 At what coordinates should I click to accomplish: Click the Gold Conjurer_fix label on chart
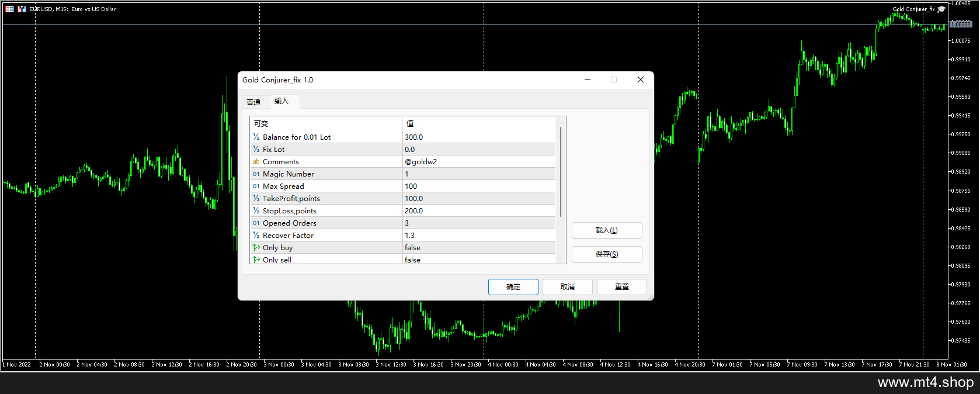913,9
